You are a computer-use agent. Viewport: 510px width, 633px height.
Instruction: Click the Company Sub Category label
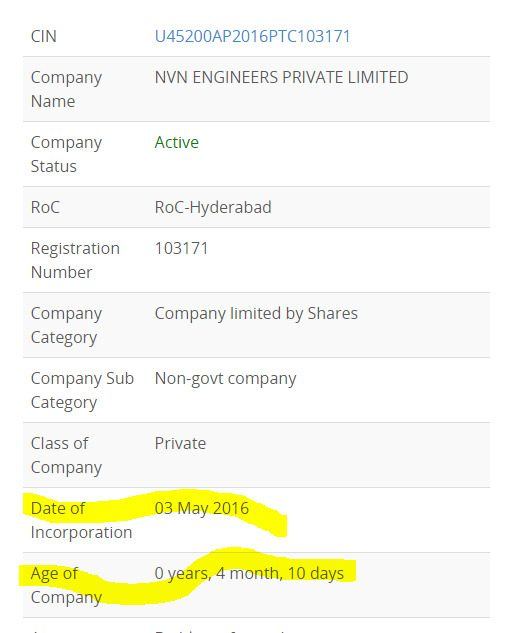82,390
